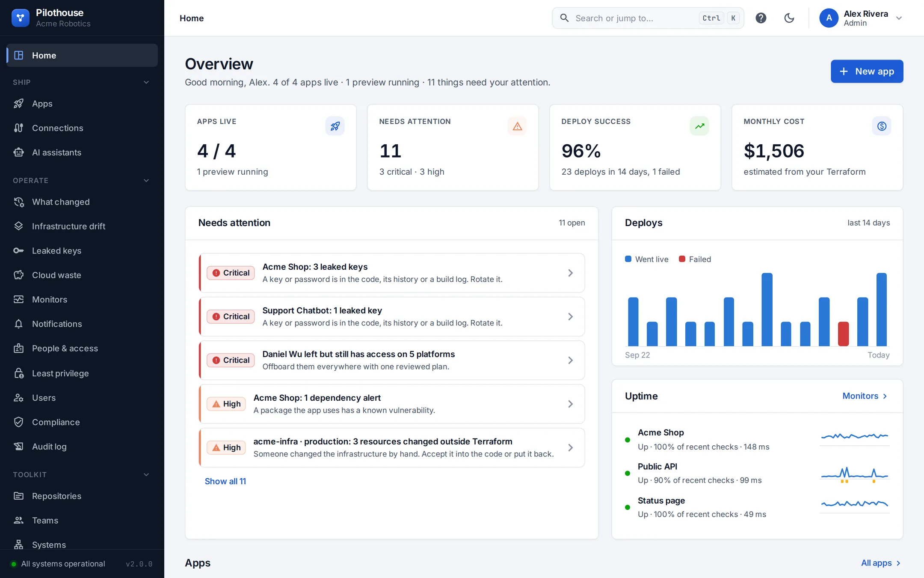Click the Pilothouse logo icon
The height and width of the screenshot is (578, 924).
(x=21, y=18)
